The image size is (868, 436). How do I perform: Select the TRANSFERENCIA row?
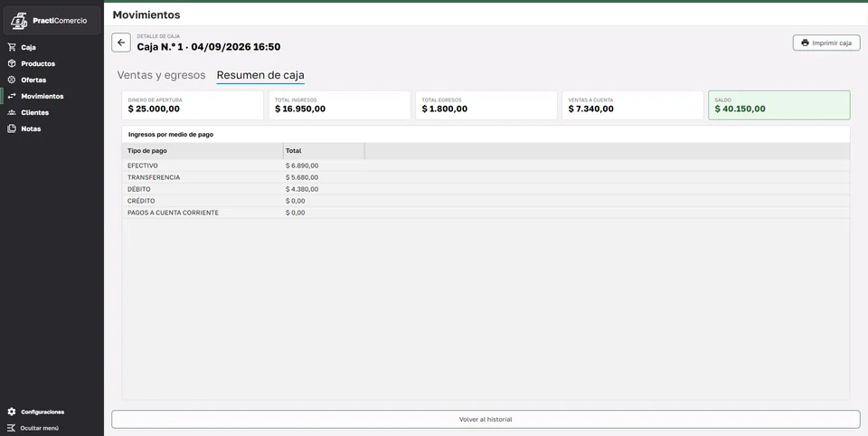[486, 177]
